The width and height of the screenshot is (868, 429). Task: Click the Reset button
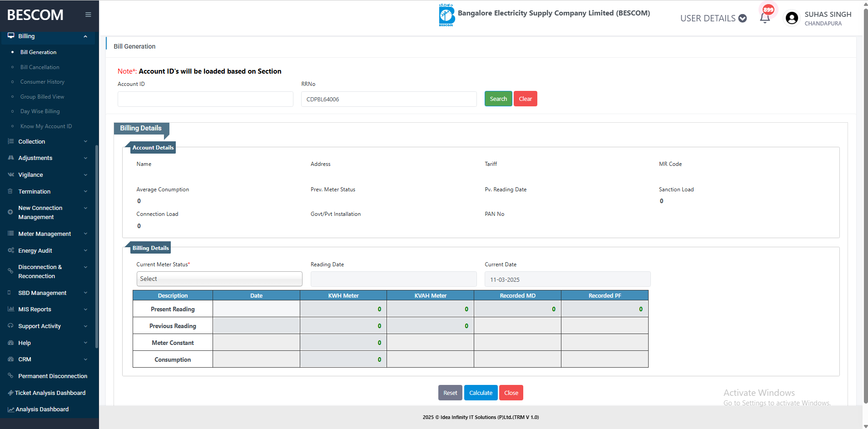coord(450,393)
